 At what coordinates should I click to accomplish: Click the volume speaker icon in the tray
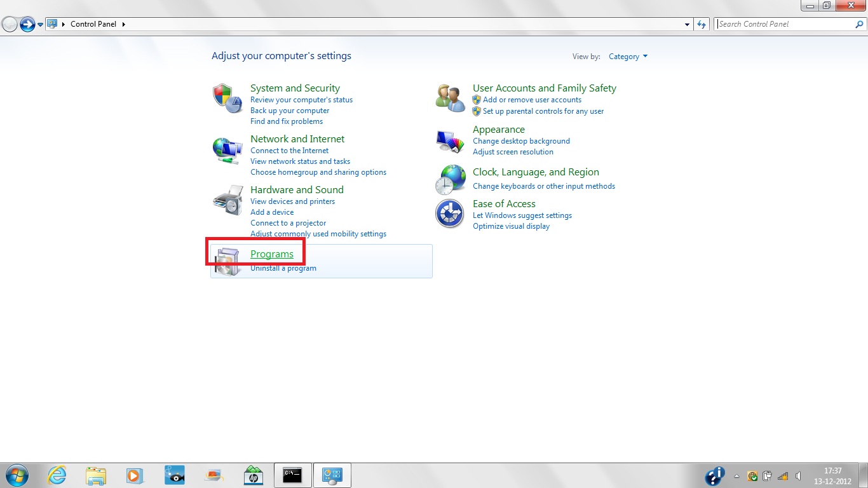click(798, 476)
